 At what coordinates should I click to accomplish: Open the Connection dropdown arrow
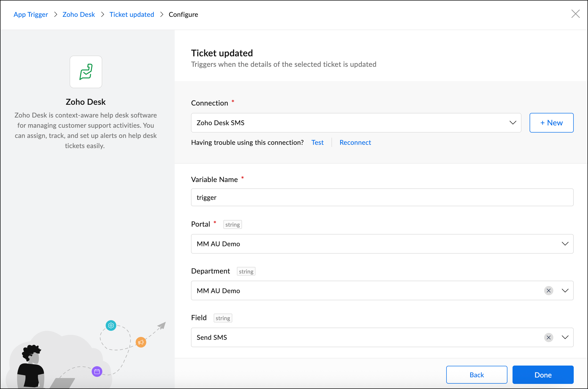(x=513, y=123)
